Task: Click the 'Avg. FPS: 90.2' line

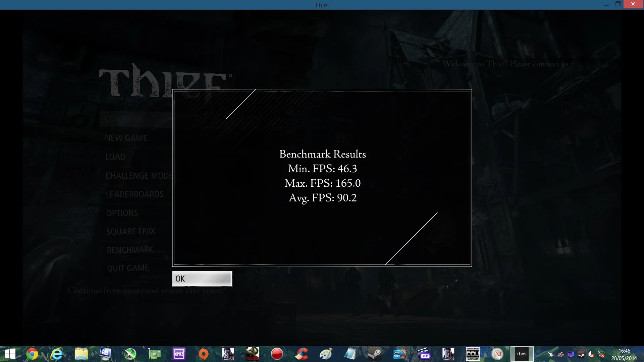Action: (x=323, y=198)
